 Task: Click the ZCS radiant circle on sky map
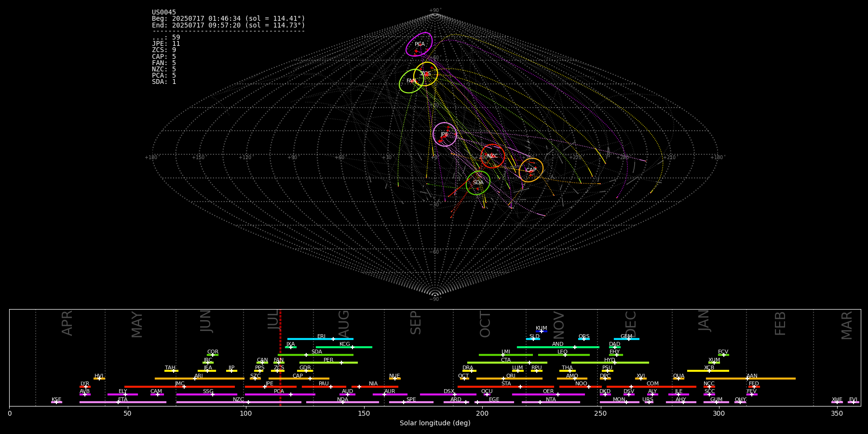coord(425,74)
